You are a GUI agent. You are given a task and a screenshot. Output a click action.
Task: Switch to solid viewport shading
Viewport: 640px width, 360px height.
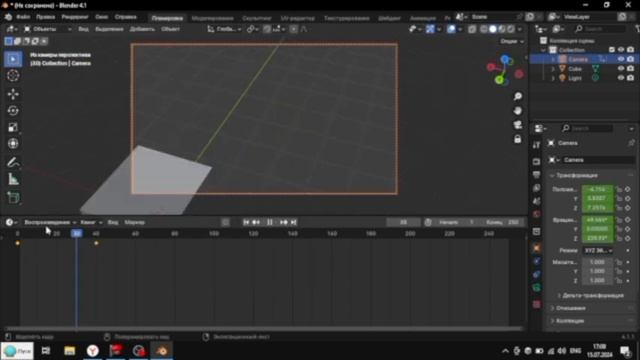[x=493, y=29]
